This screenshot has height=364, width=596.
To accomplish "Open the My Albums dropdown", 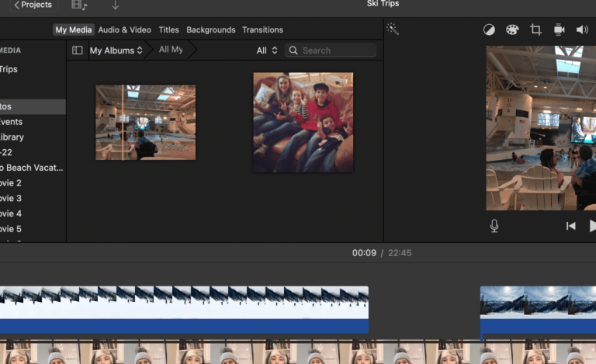I will pos(116,50).
